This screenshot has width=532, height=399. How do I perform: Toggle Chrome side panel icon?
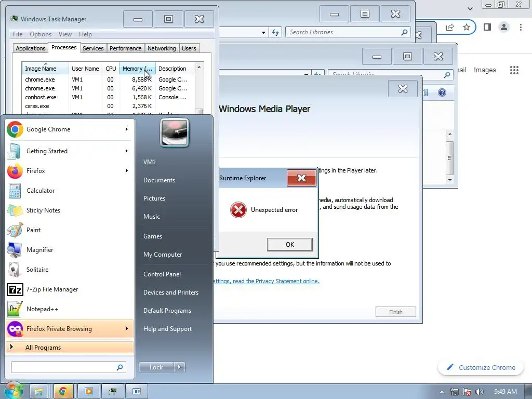(x=487, y=27)
